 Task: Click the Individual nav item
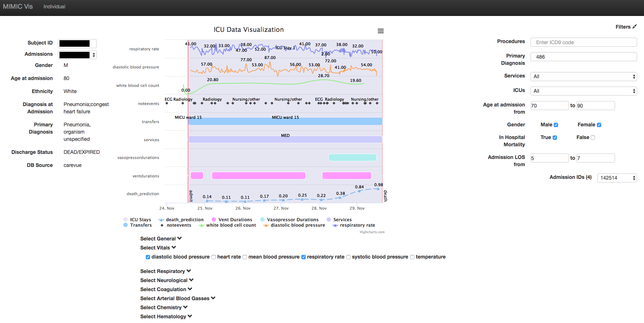pyautogui.click(x=54, y=7)
